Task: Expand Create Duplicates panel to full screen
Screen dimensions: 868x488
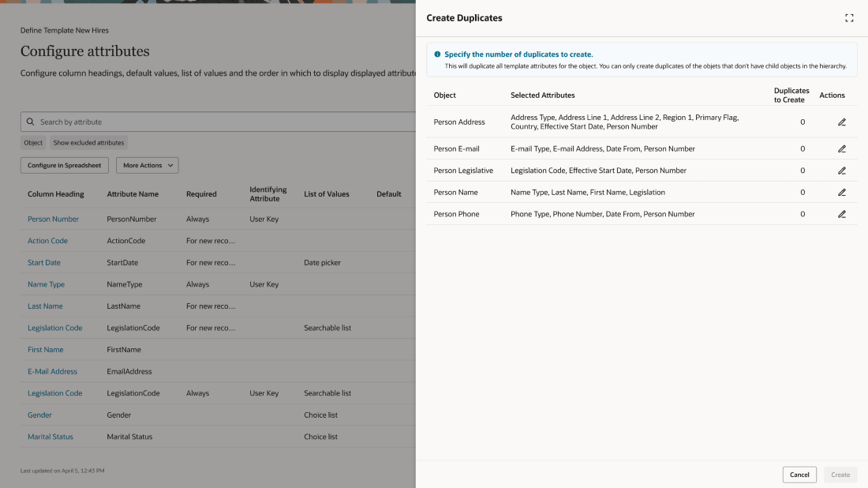Action: pos(849,17)
